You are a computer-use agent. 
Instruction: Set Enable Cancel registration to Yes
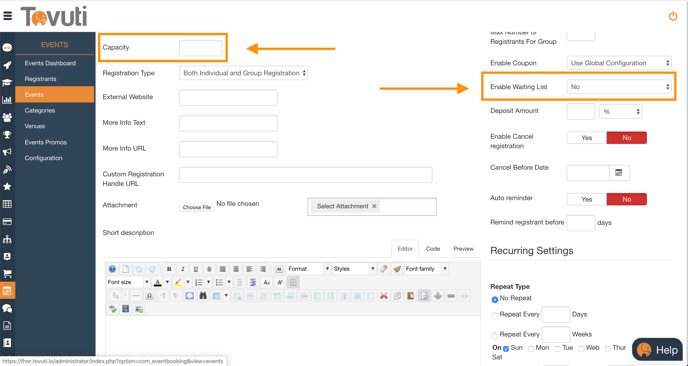587,138
